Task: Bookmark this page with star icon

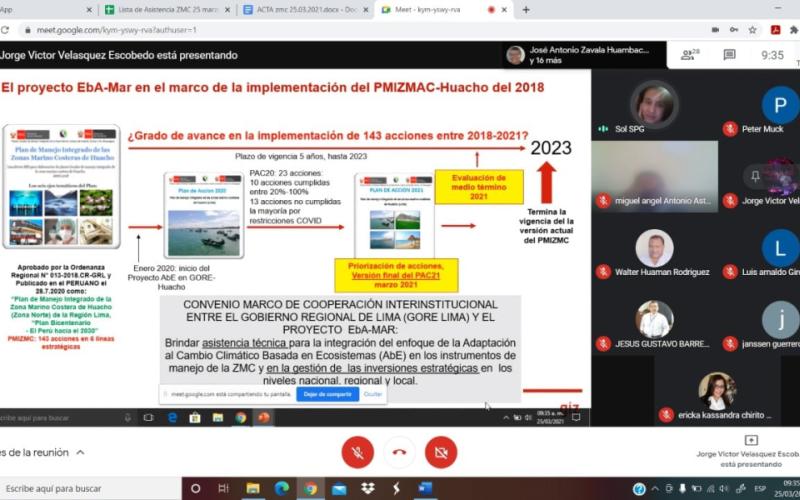Action: [752, 30]
